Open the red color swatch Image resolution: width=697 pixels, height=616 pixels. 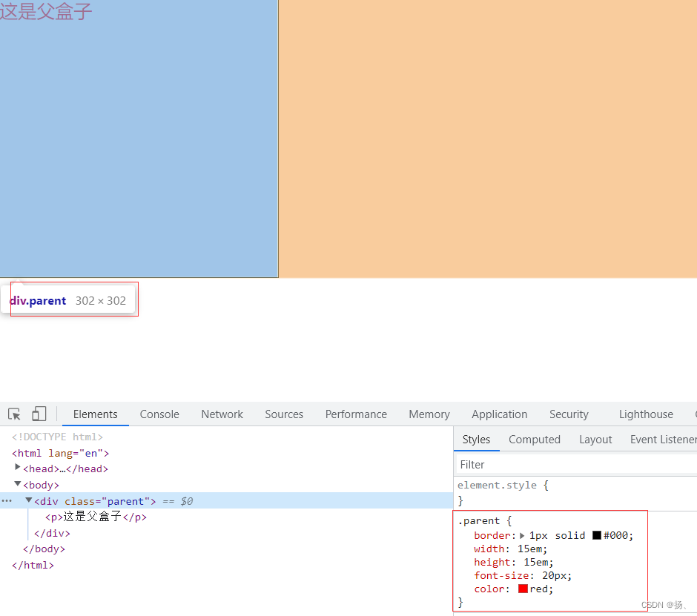coord(523,589)
